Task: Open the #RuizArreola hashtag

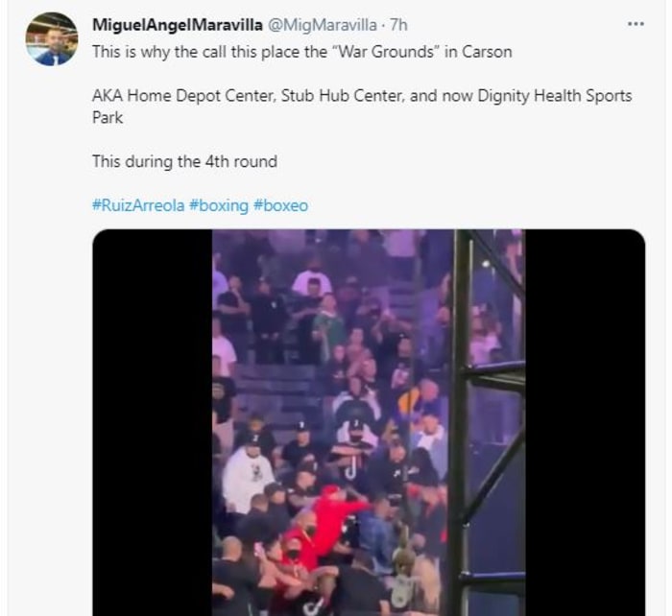Action: coord(138,205)
